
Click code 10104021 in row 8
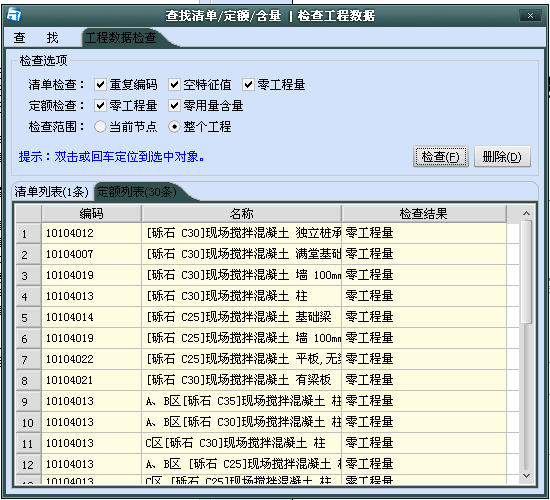(x=92, y=380)
